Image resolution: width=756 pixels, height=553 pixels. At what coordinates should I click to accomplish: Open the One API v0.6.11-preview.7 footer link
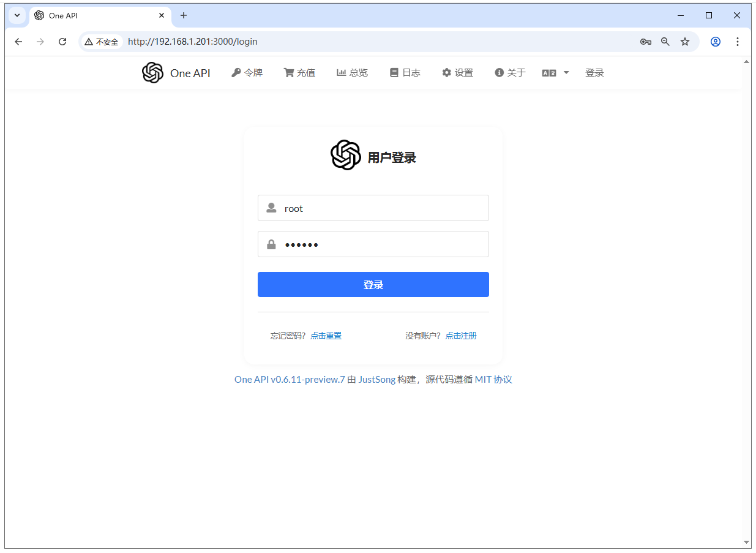click(290, 380)
